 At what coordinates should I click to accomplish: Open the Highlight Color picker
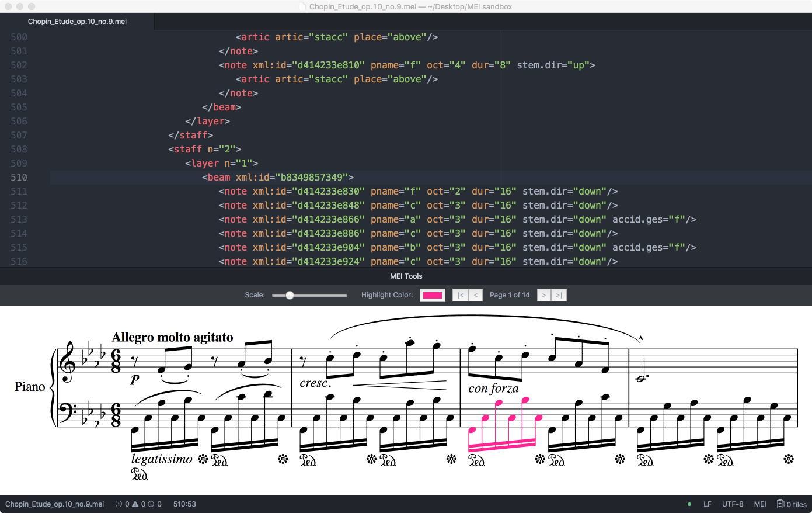[x=433, y=295]
